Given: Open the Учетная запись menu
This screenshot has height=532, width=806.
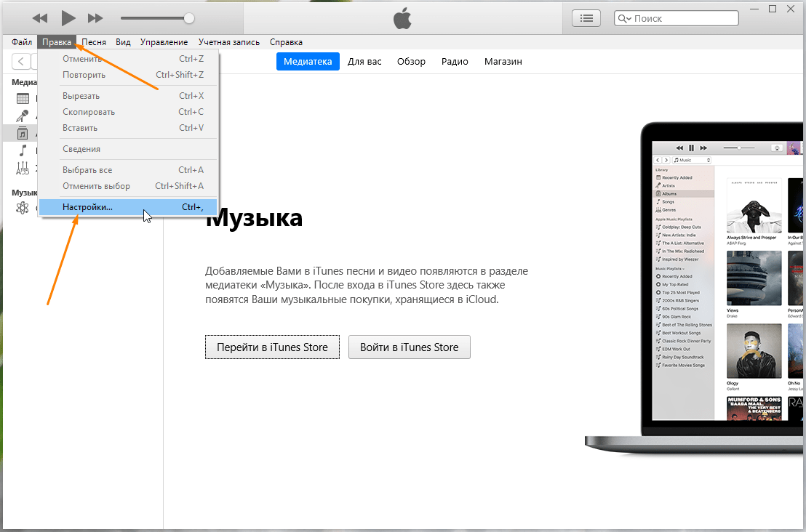Looking at the screenshot, I should point(228,42).
